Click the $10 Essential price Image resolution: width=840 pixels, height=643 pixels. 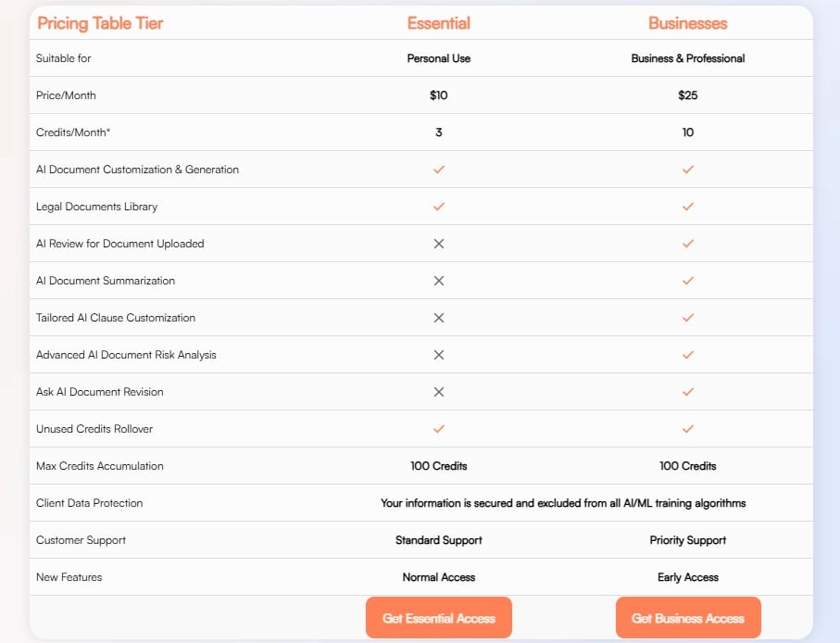tap(438, 95)
